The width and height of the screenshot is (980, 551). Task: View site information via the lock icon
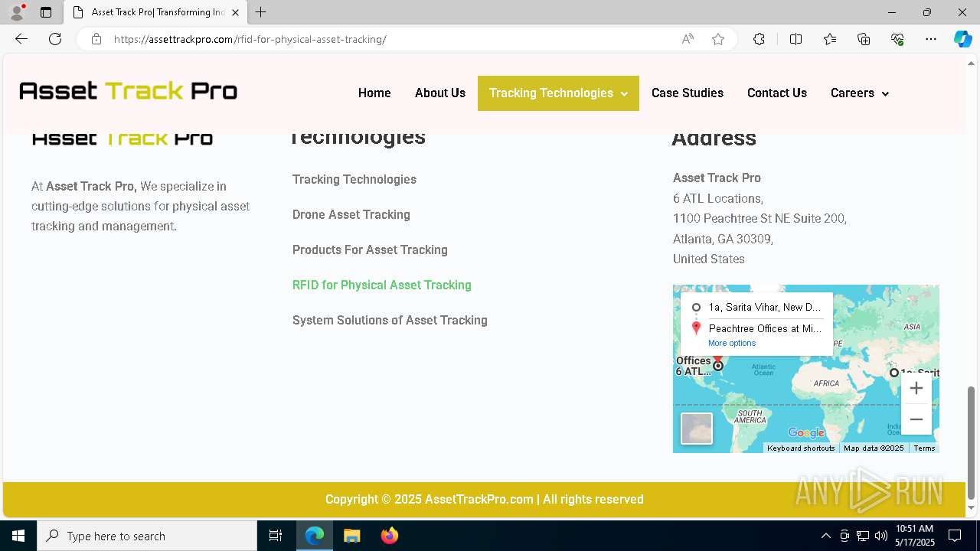pos(96,39)
